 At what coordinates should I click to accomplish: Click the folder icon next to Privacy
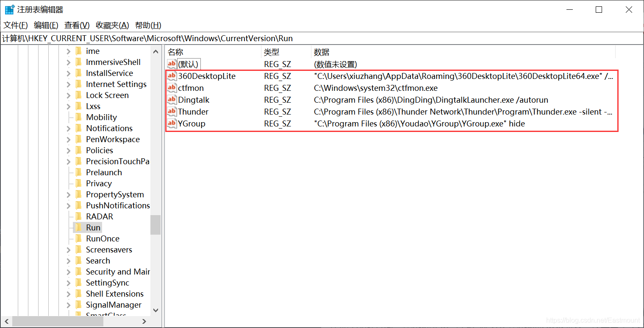click(x=78, y=184)
